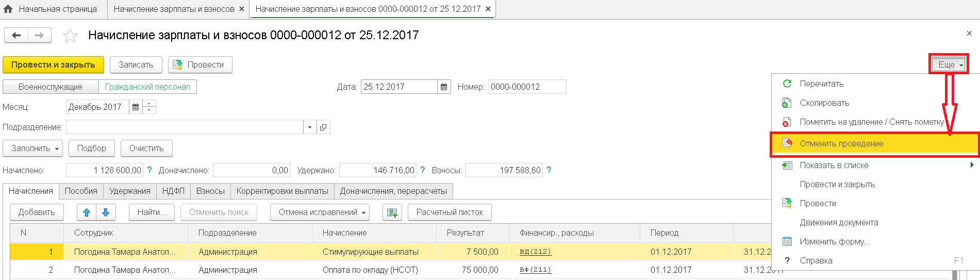Screen dimensions: 980x280
Task: Click the open-form icon beside Подразделение
Action: (323, 127)
